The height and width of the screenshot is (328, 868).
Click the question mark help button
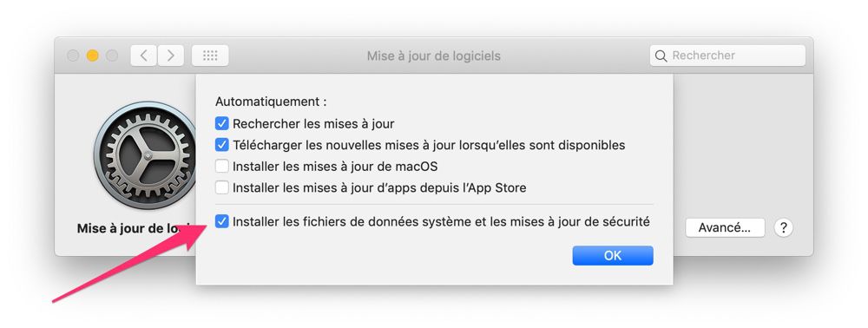point(783,227)
